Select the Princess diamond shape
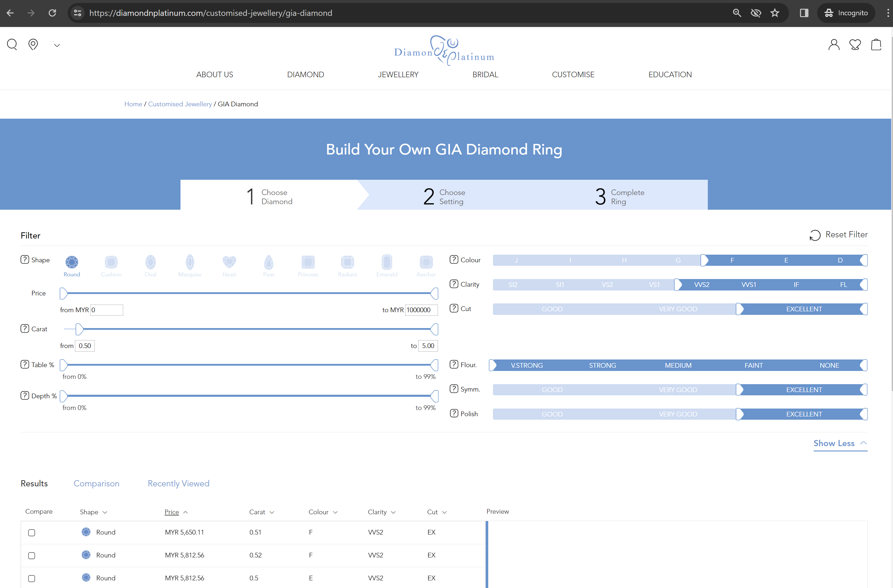Image resolution: width=893 pixels, height=588 pixels. 308,266
